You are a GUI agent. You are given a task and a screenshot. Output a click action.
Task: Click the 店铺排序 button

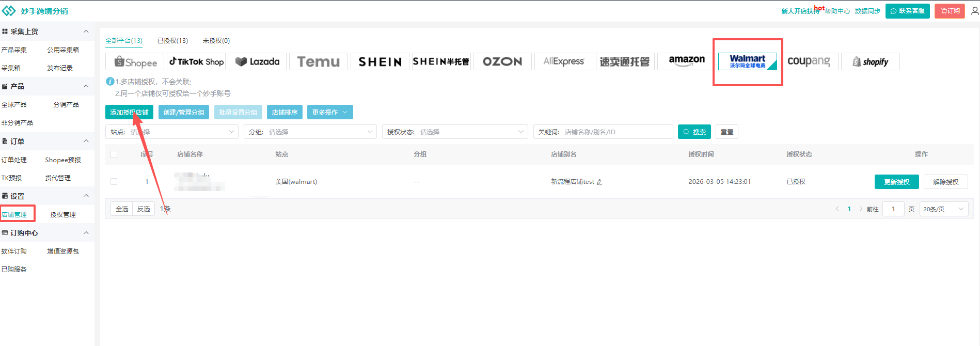click(284, 112)
